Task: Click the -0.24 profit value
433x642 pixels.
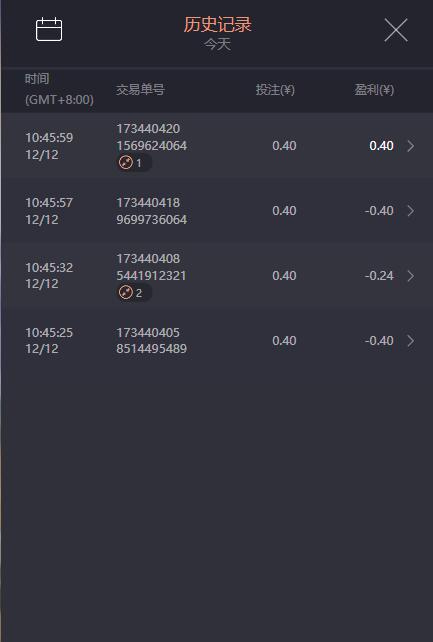Action: [379, 276]
